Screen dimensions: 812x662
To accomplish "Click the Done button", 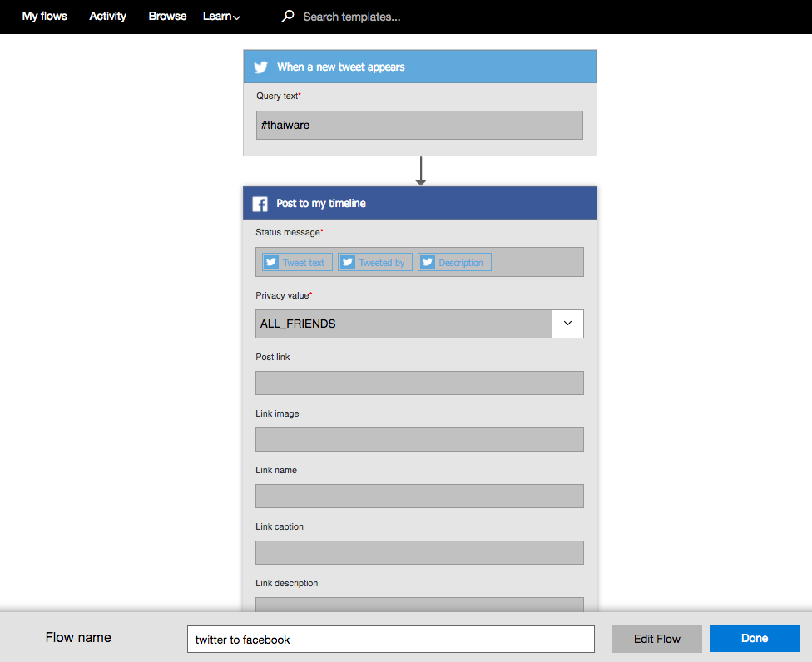I will coord(754,639).
